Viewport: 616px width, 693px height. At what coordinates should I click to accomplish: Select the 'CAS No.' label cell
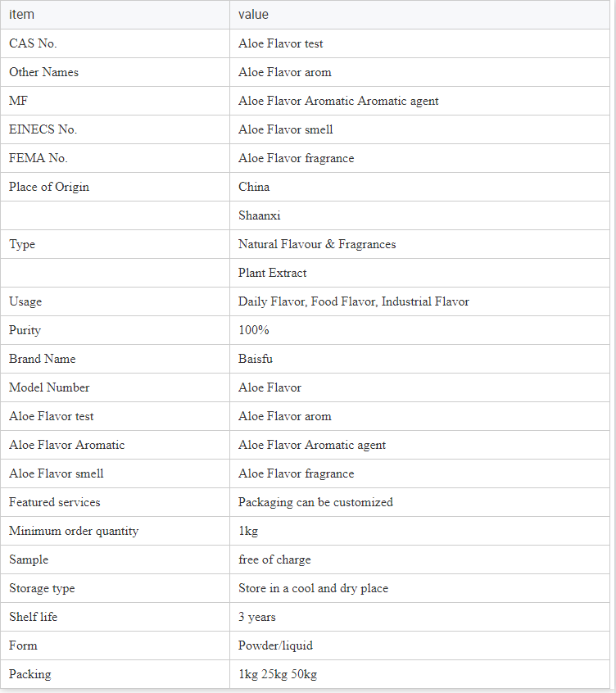[115, 43]
